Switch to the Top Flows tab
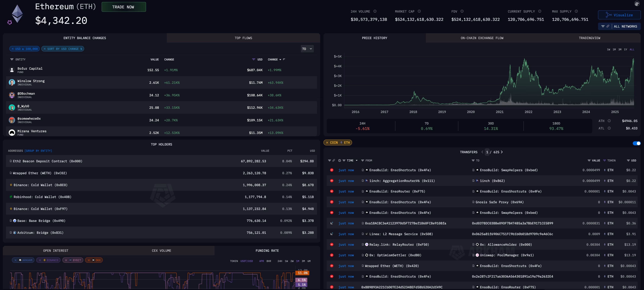644x290 pixels. click(x=243, y=38)
